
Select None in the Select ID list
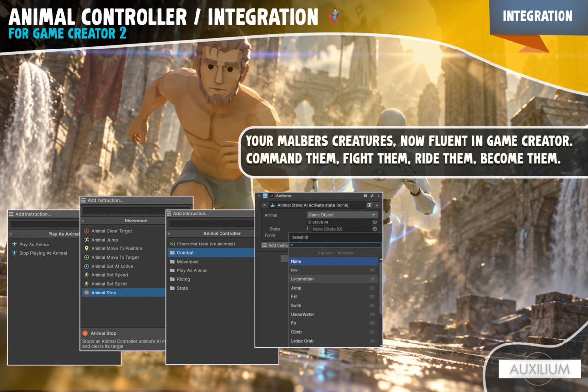pyautogui.click(x=333, y=261)
